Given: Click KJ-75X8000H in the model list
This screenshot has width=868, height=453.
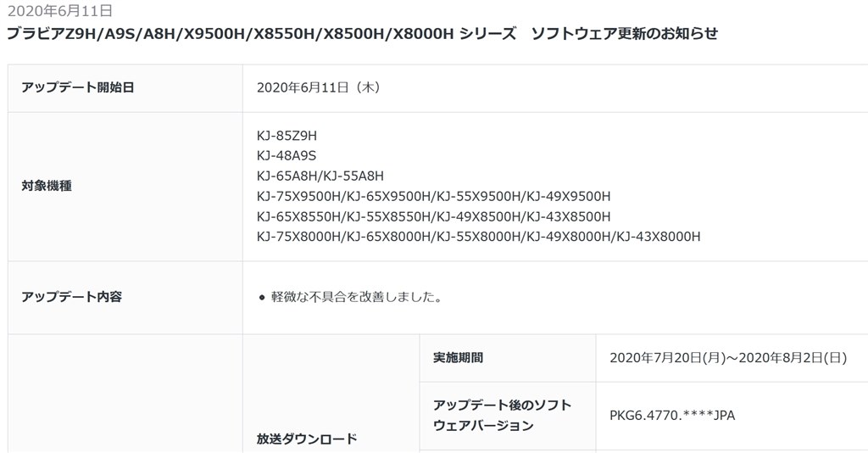Looking at the screenshot, I should [x=299, y=237].
